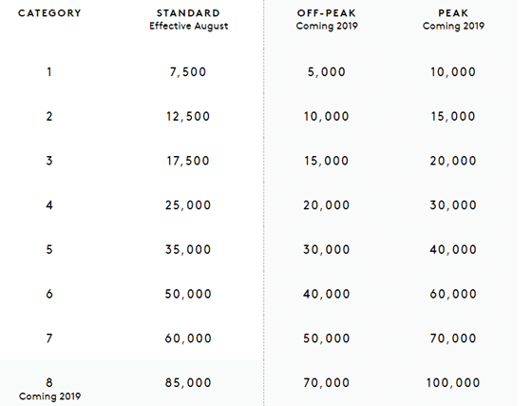
Task: Click the Category 8 row number
Action: (x=49, y=382)
